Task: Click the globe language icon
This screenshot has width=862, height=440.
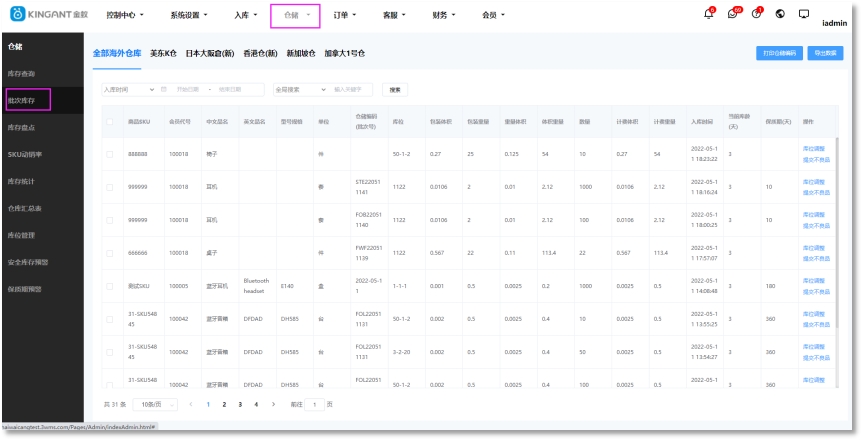Action: [x=780, y=14]
